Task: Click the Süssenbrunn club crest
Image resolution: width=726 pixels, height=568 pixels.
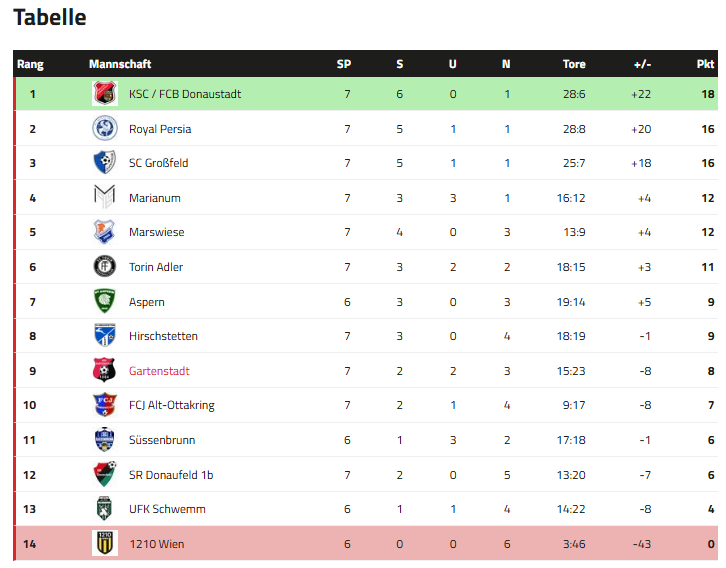Action: click(105, 440)
